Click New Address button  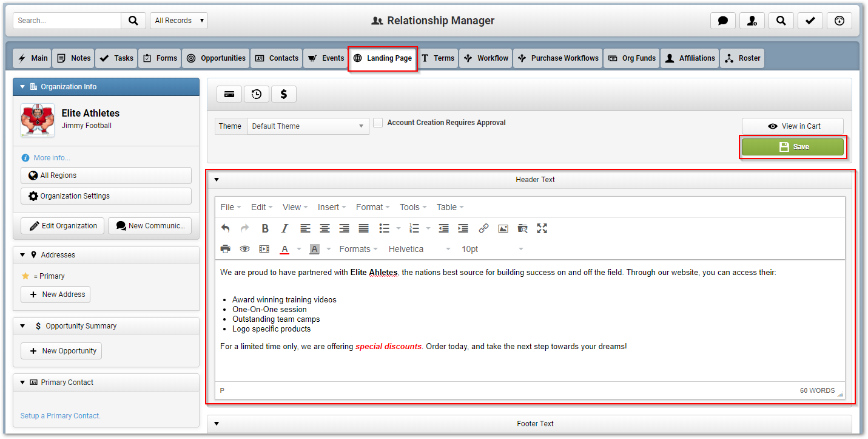[56, 294]
